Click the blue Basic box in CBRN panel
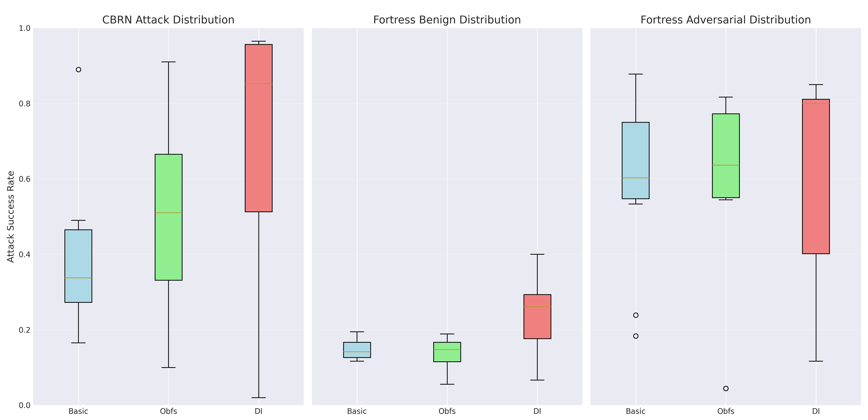 [78, 266]
